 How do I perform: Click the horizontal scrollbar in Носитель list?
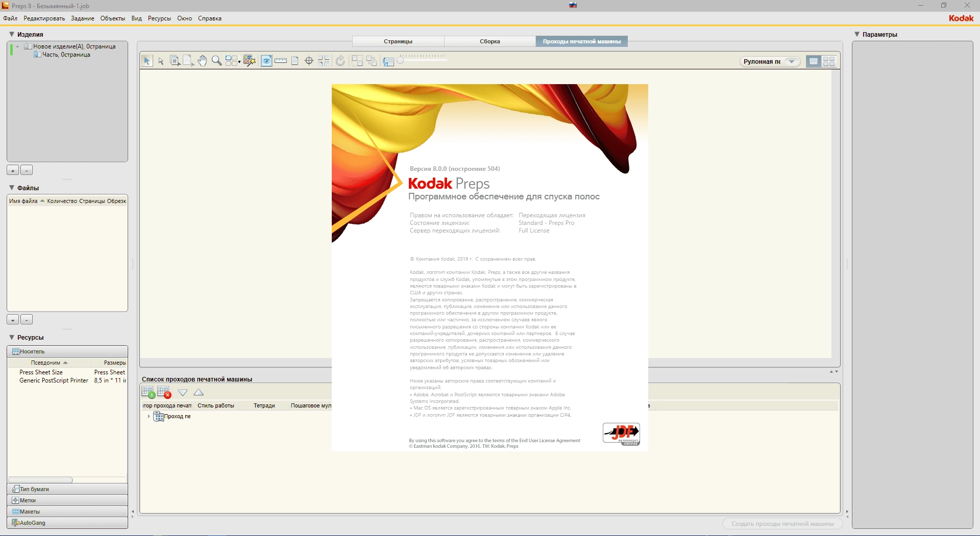[x=40, y=480]
